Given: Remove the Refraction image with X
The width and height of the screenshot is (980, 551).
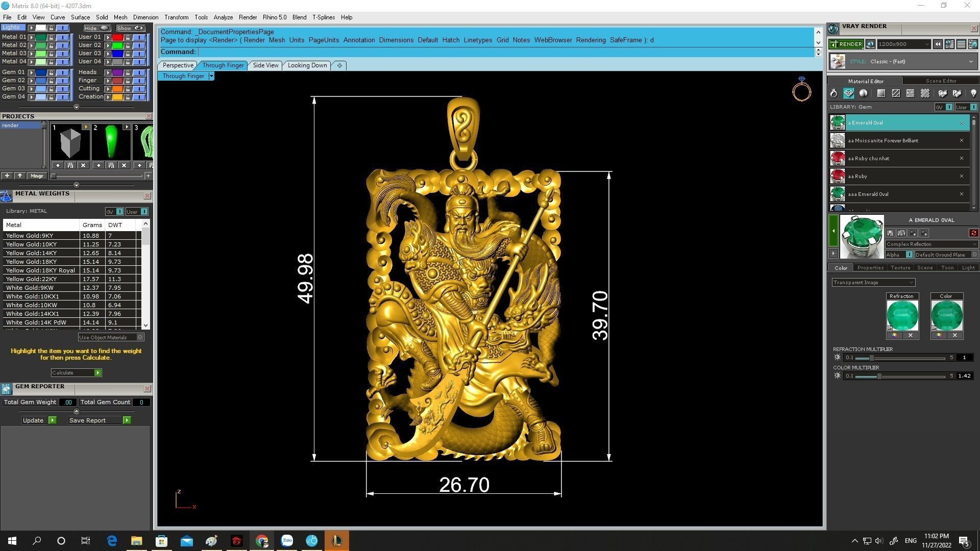Looking at the screenshot, I should coord(911,335).
